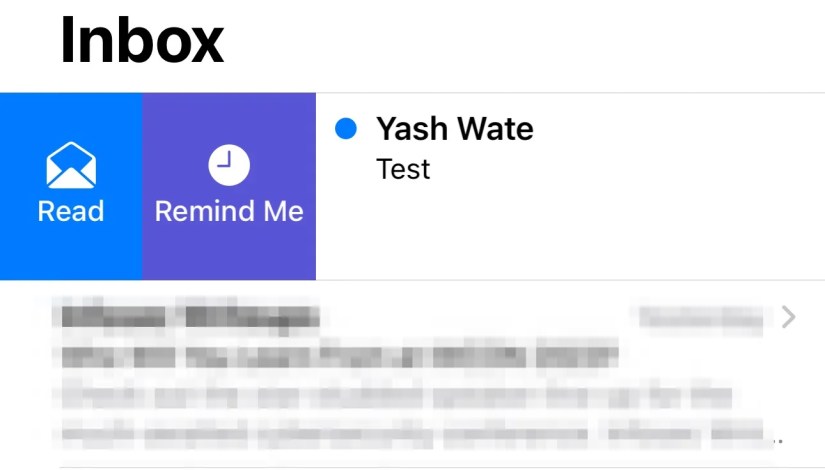The image size is (825, 470).
Task: Click the blurred subject line of the second email
Action: (340, 355)
